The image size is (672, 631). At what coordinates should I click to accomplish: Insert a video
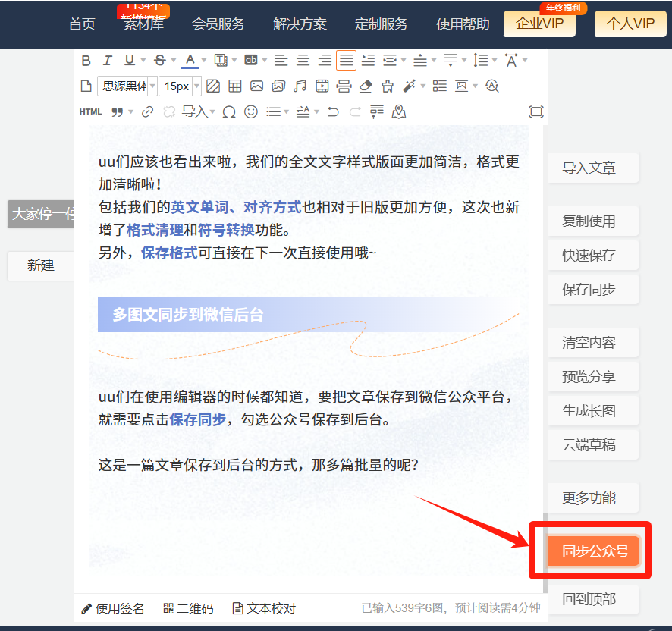(322, 86)
